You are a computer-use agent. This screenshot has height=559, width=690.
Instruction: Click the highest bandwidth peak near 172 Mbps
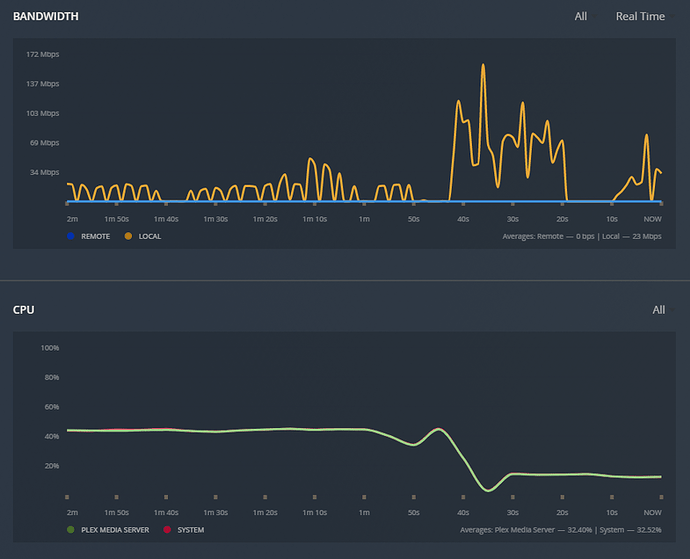click(x=483, y=65)
